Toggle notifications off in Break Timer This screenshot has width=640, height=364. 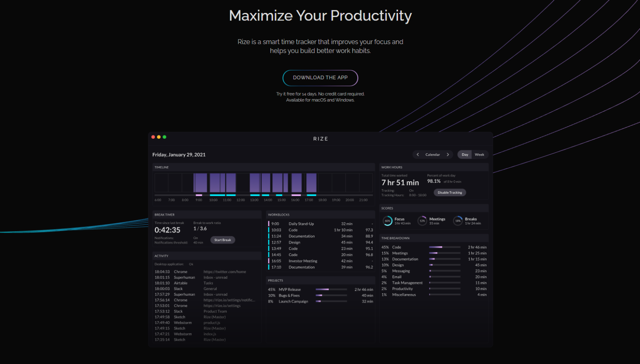click(195, 238)
